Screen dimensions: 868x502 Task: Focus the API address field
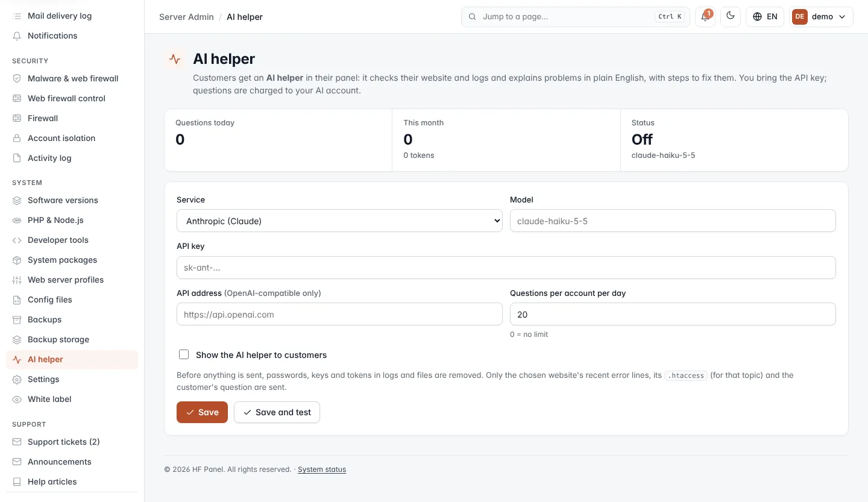(x=339, y=314)
